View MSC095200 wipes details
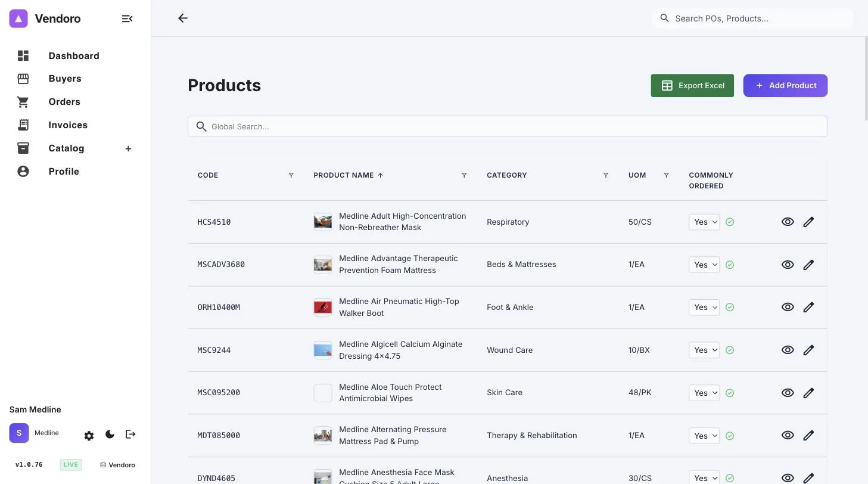This screenshot has height=484, width=868. pos(788,393)
